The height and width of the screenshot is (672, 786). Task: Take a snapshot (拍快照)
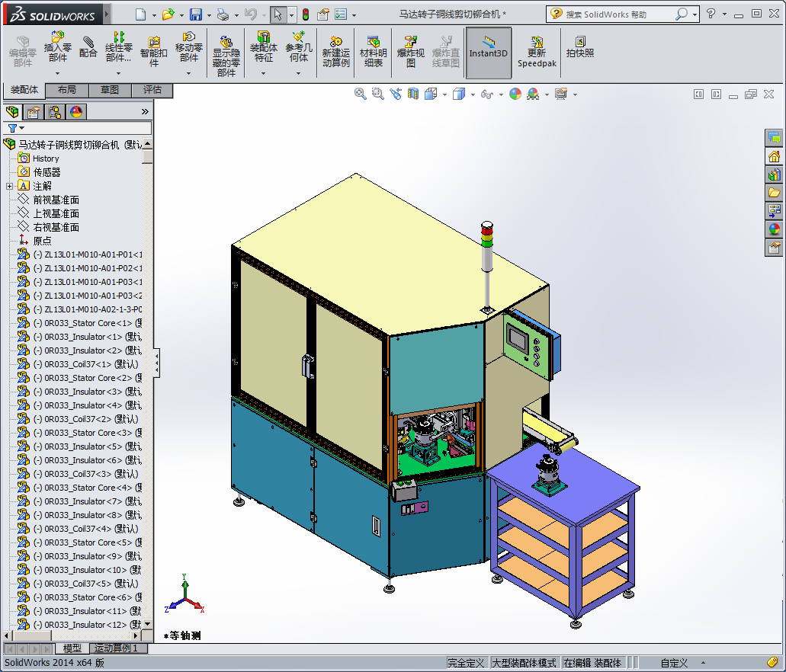[x=580, y=47]
